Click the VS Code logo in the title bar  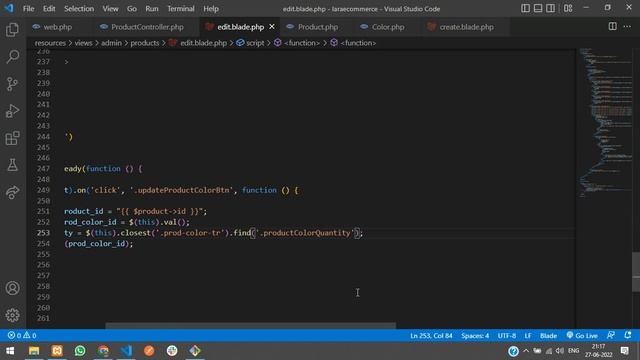click(9, 8)
